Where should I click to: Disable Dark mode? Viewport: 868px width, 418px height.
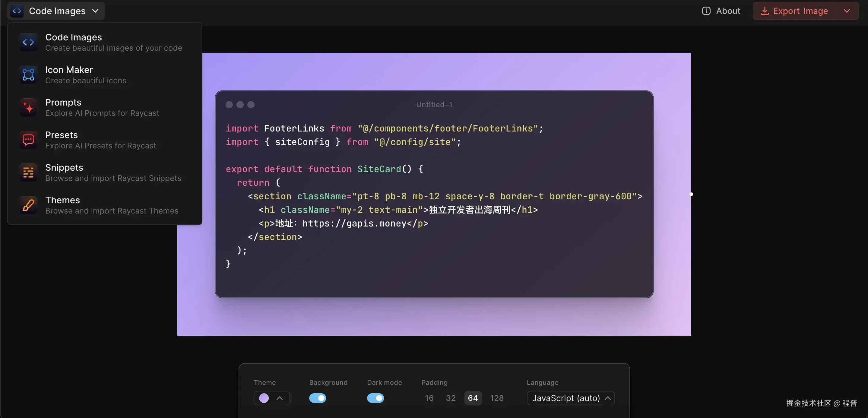coord(375,398)
